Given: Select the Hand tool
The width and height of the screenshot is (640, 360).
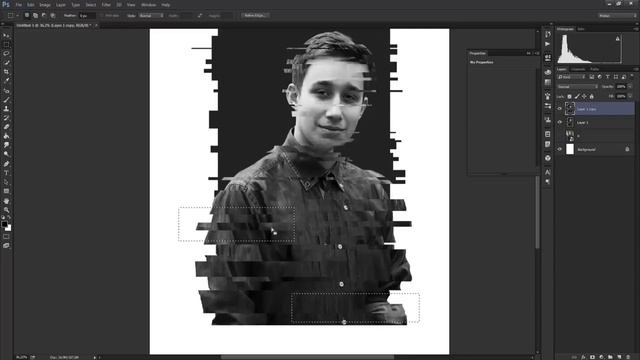Looking at the screenshot, I should click(6, 201).
